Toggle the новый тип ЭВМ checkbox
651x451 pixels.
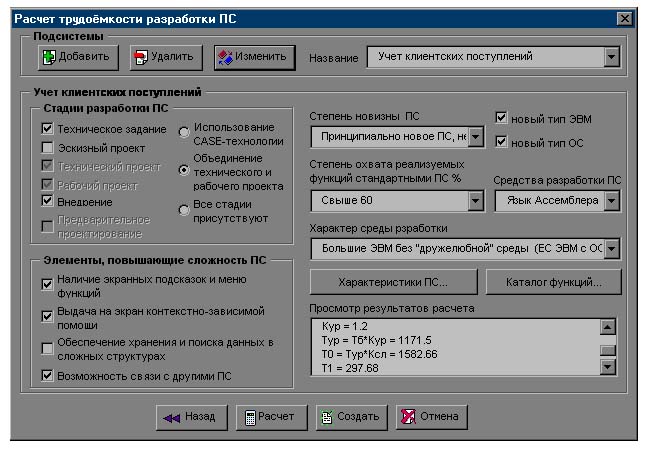tap(502, 118)
